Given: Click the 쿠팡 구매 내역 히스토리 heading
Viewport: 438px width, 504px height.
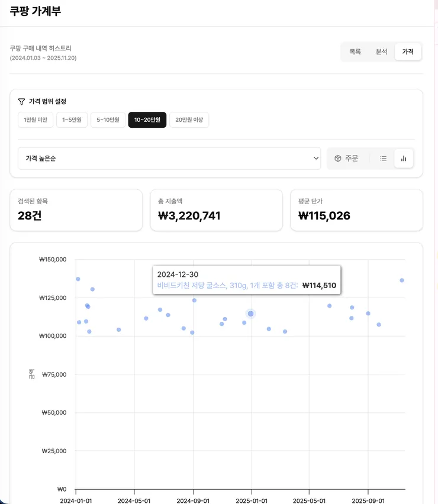Looking at the screenshot, I should (x=40, y=49).
